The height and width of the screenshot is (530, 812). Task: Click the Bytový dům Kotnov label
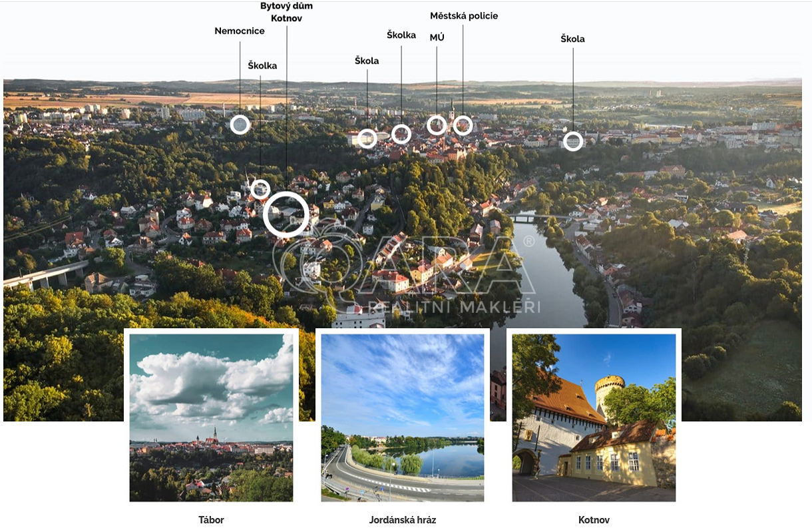click(286, 12)
